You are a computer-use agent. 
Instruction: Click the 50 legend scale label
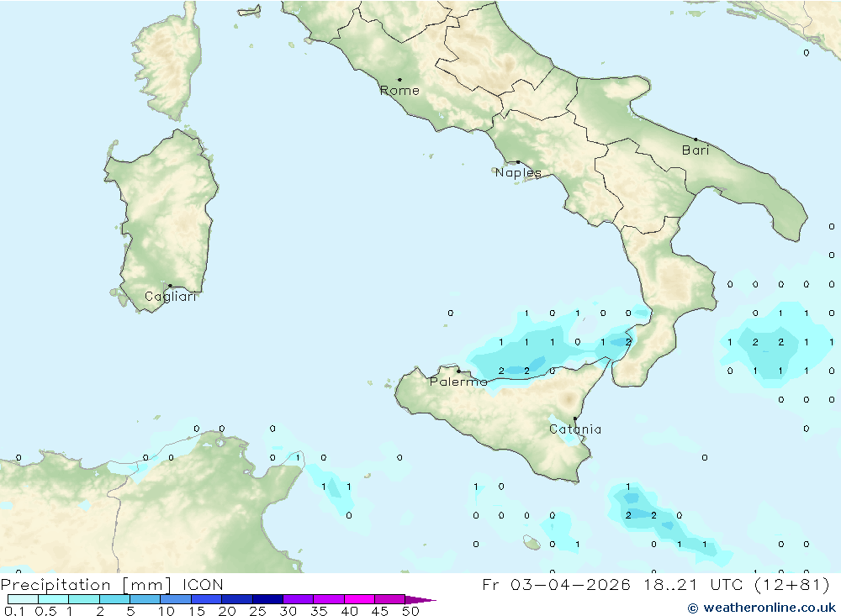click(411, 611)
